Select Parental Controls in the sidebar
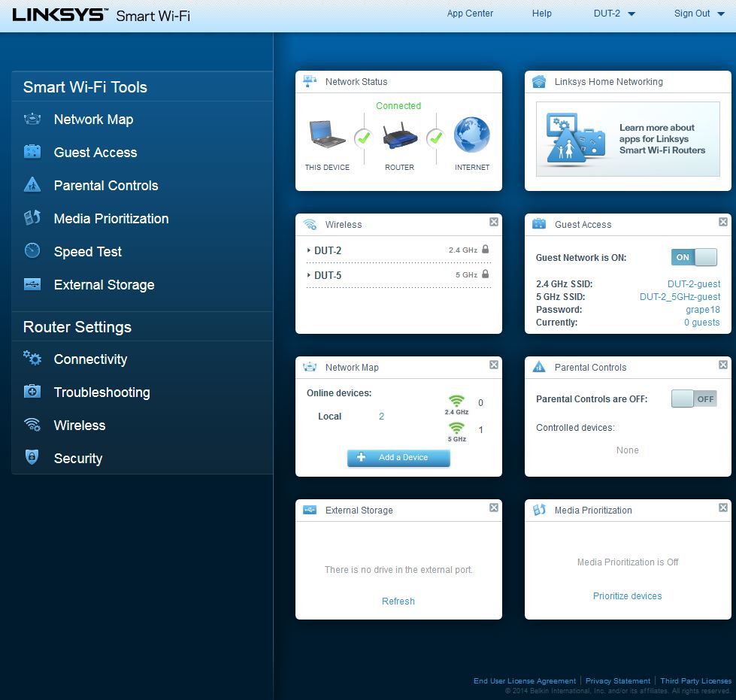Screen dimensions: 736x700 coord(106,186)
